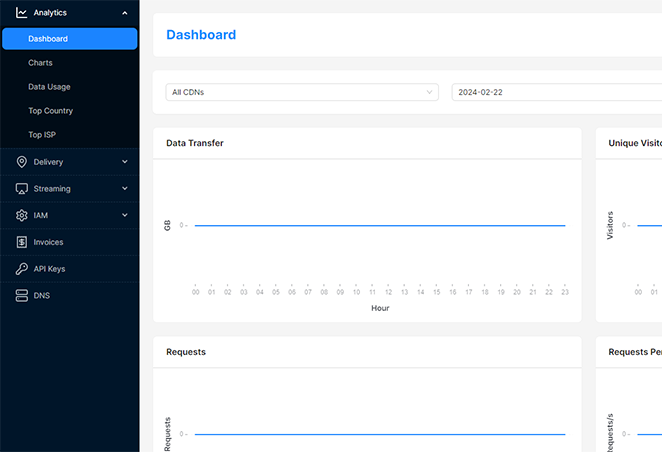The image size is (662, 452).
Task: Click the API Keys key icon
Action: [x=22, y=269]
